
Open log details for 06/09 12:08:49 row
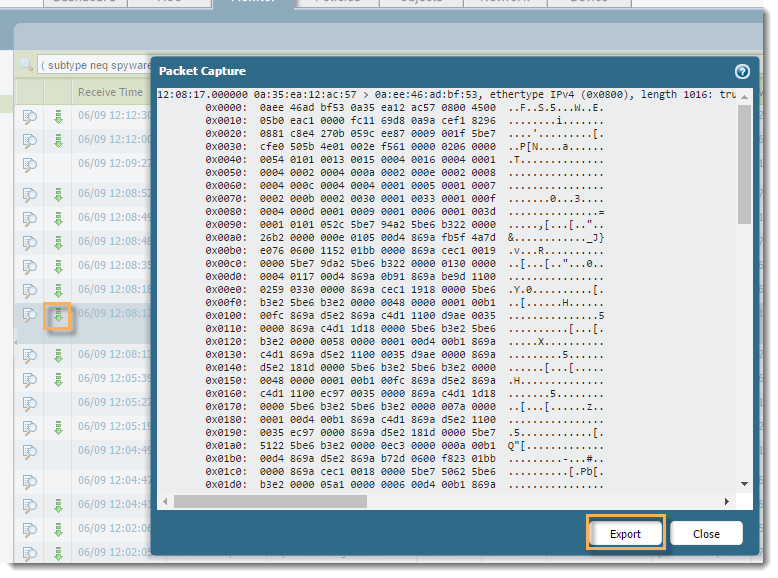29,219
